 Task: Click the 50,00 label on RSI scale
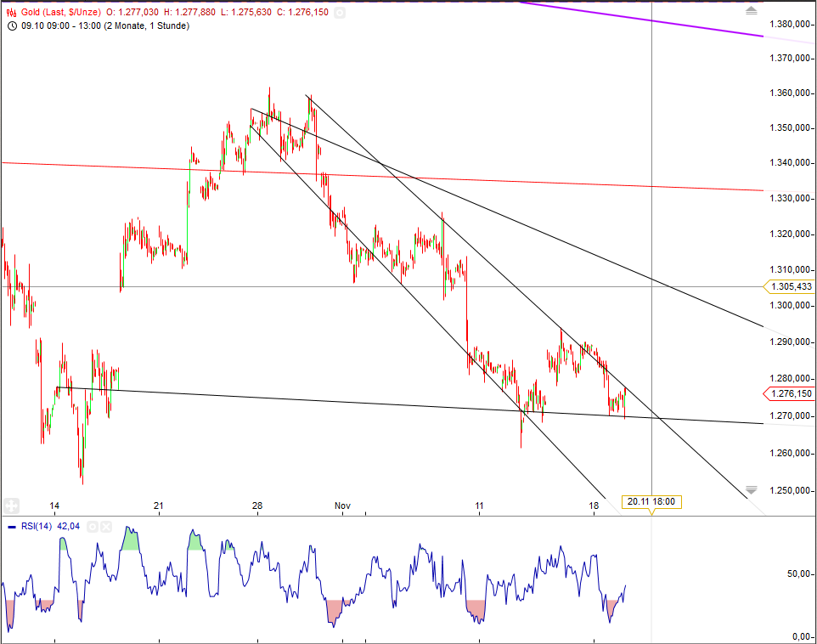coord(800,572)
